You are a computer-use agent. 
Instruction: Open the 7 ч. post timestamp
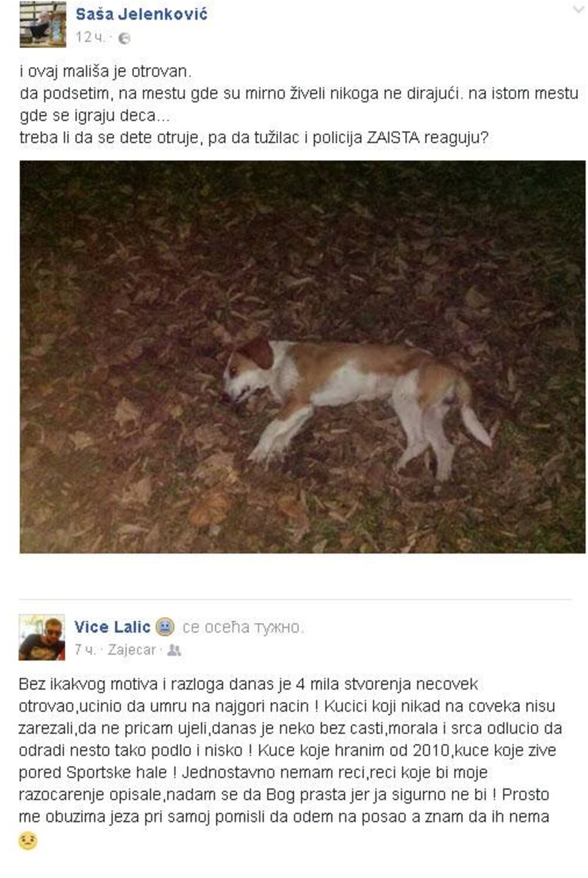[x=85, y=650]
